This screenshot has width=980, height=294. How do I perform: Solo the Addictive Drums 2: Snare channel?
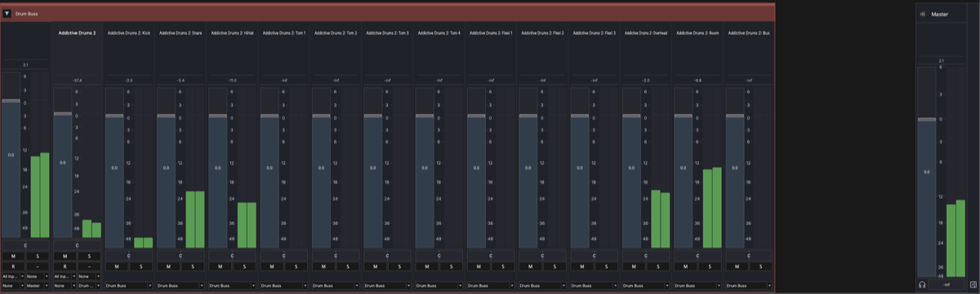pyautogui.click(x=194, y=266)
